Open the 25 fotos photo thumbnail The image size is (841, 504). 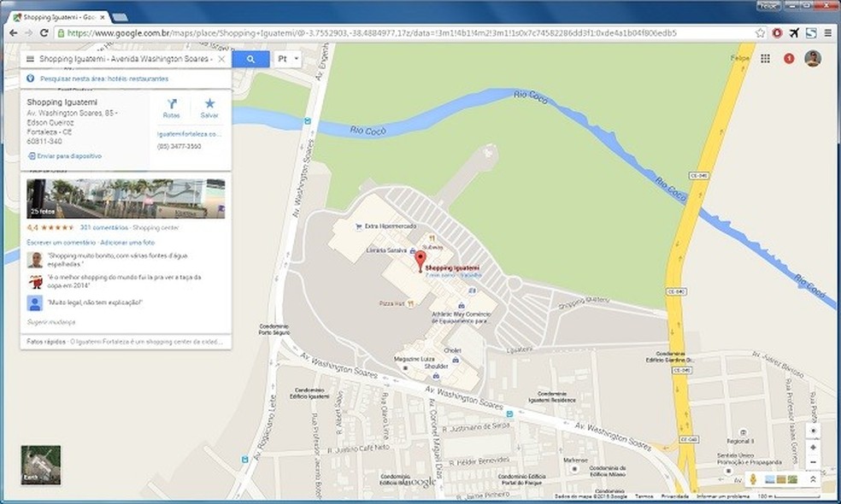pyautogui.click(x=126, y=199)
